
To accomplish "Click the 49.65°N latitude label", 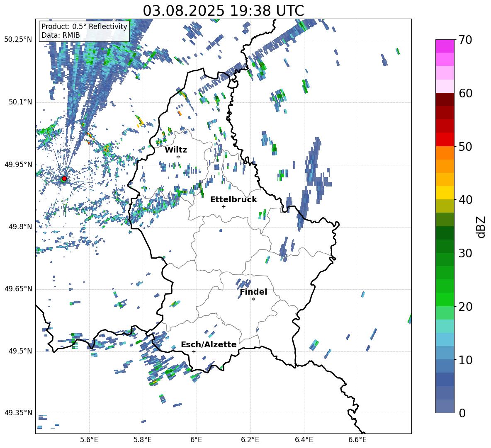I will (18, 289).
